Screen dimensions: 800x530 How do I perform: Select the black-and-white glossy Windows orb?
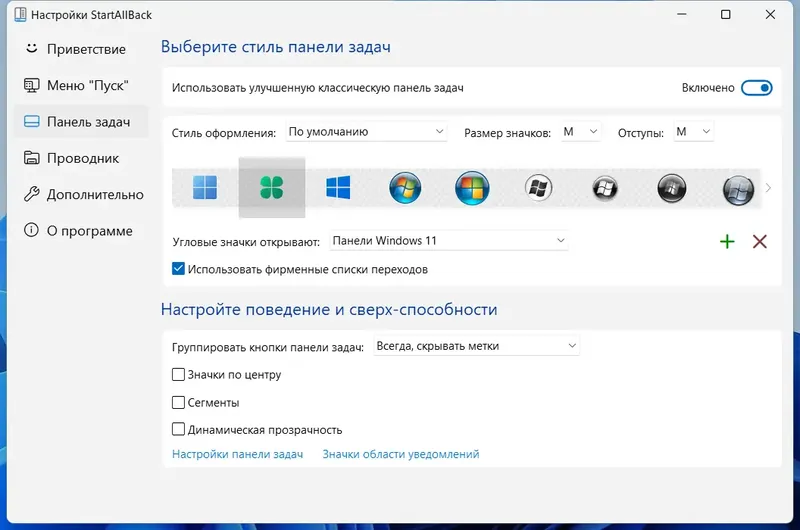605,188
